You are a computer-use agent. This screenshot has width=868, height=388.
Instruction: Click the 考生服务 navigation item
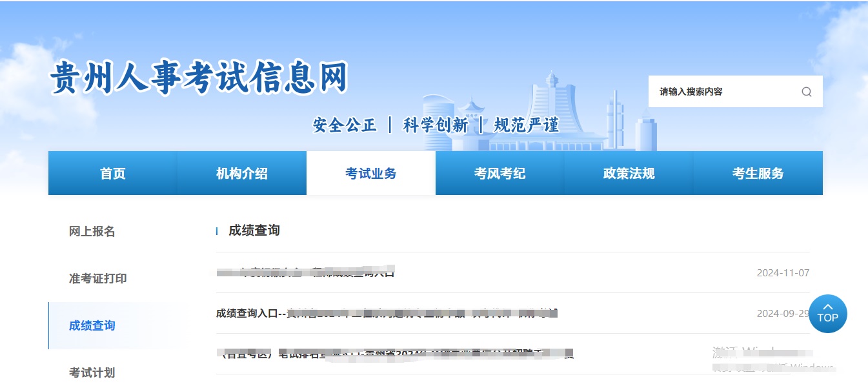coord(758,173)
